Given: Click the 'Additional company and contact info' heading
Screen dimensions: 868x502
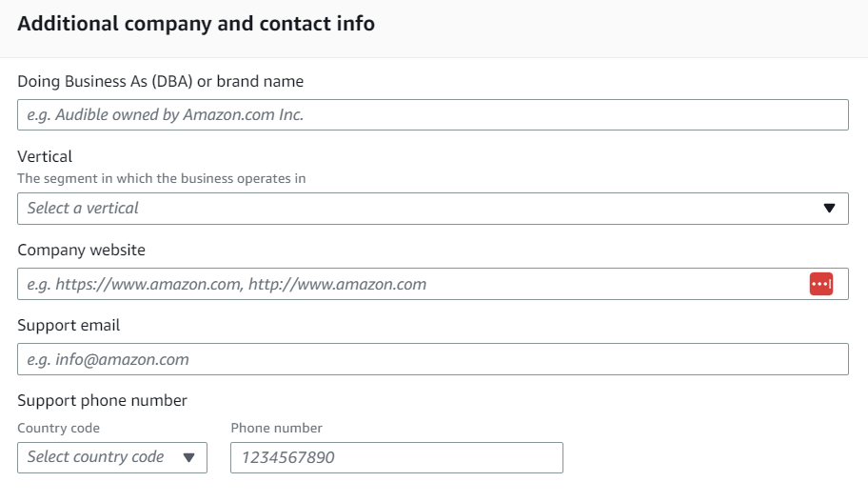Looking at the screenshot, I should 196,24.
